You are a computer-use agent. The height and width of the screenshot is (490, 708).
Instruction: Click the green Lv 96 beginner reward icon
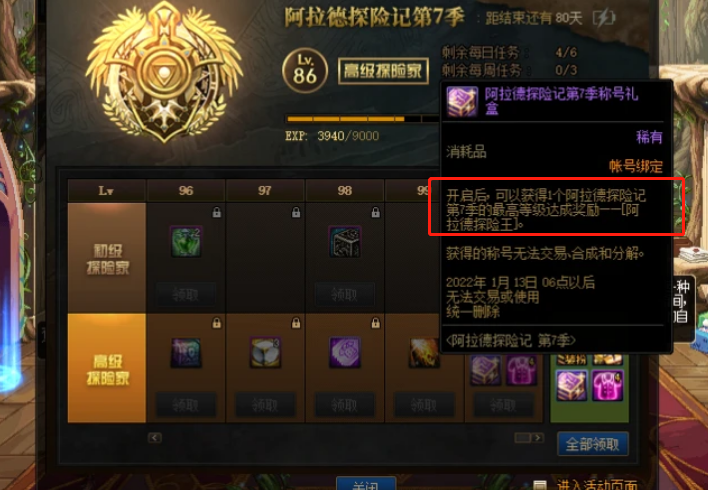pyautogui.click(x=186, y=242)
